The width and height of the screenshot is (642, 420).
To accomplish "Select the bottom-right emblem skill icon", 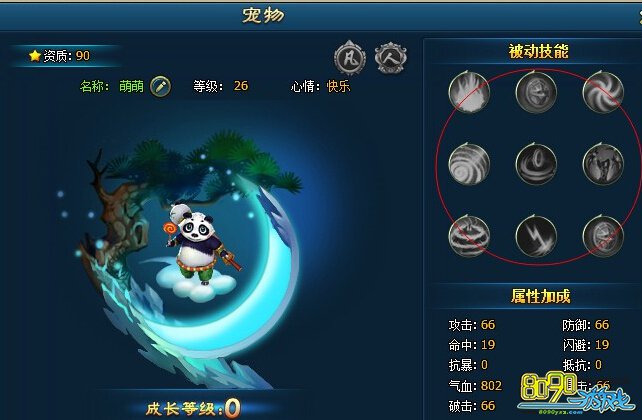I will (603, 236).
